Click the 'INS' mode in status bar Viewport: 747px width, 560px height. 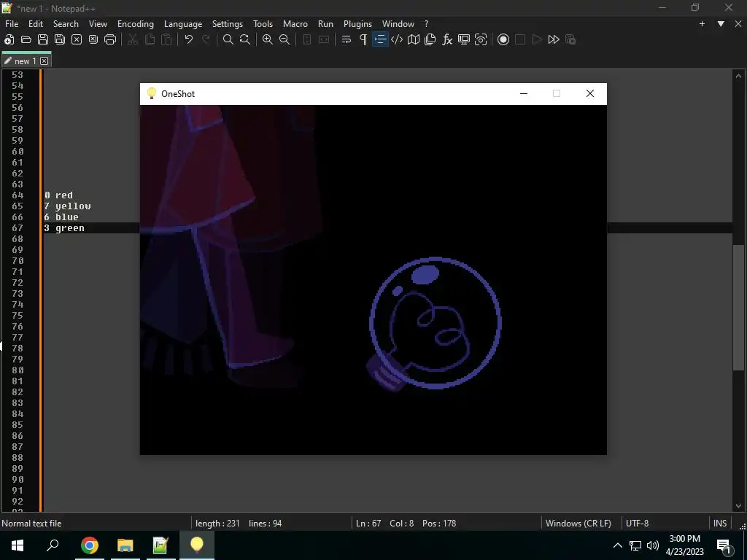[720, 524]
